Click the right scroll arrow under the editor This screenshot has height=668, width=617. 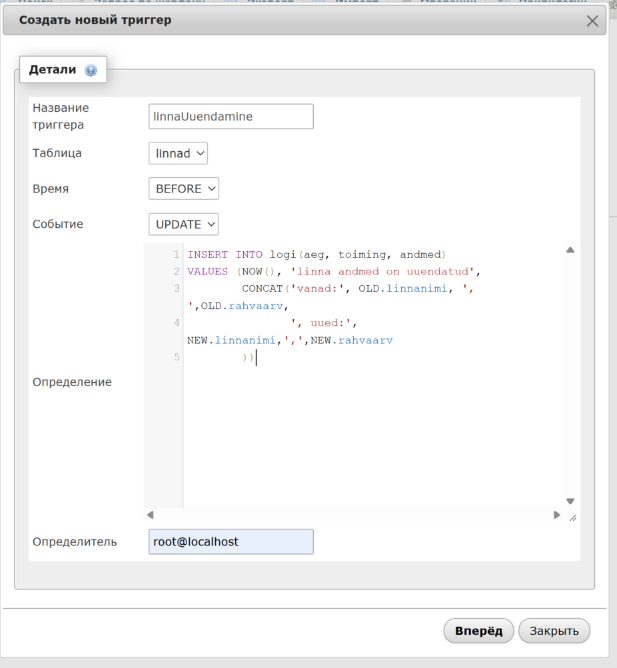coord(557,515)
